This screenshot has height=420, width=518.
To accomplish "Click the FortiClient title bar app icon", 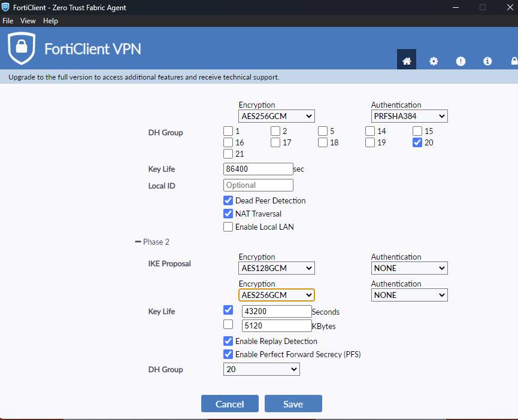I will pyautogui.click(x=5, y=7).
